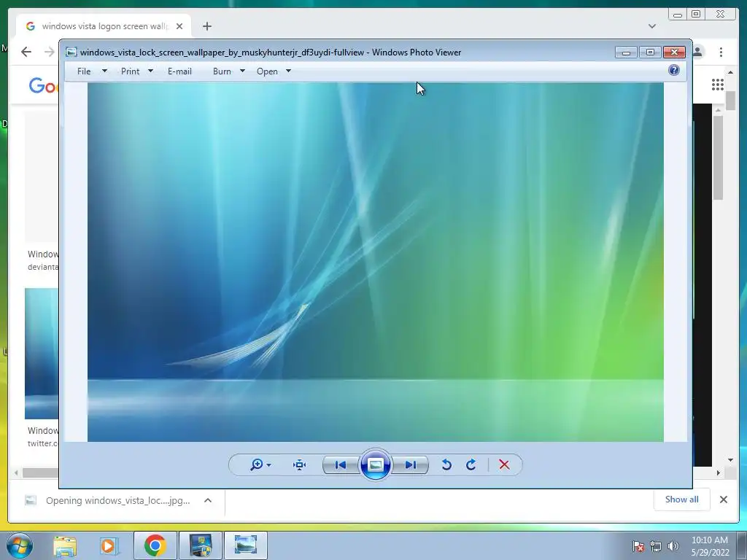The image size is (747, 560).
Task: Minimize the Windows Photo Viewer window
Action: tap(626, 52)
